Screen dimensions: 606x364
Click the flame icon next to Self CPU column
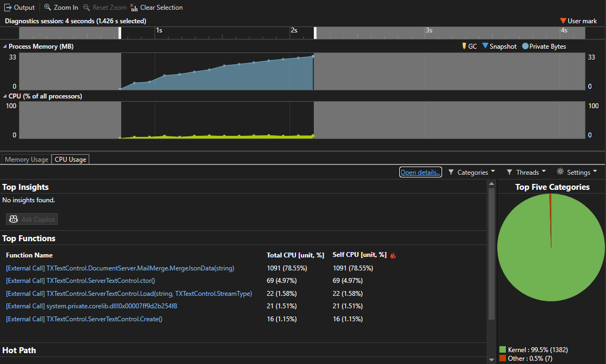click(x=393, y=255)
